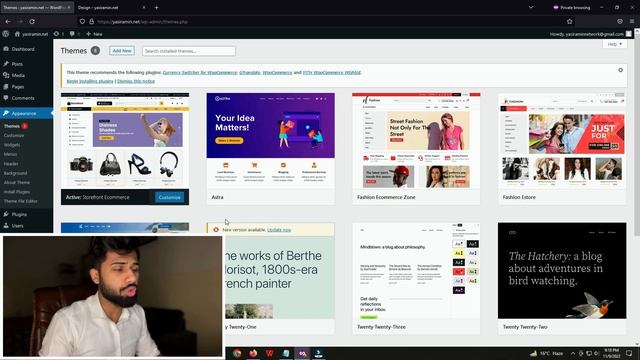Dismiss the plugin notice with the circle icon

620,70
